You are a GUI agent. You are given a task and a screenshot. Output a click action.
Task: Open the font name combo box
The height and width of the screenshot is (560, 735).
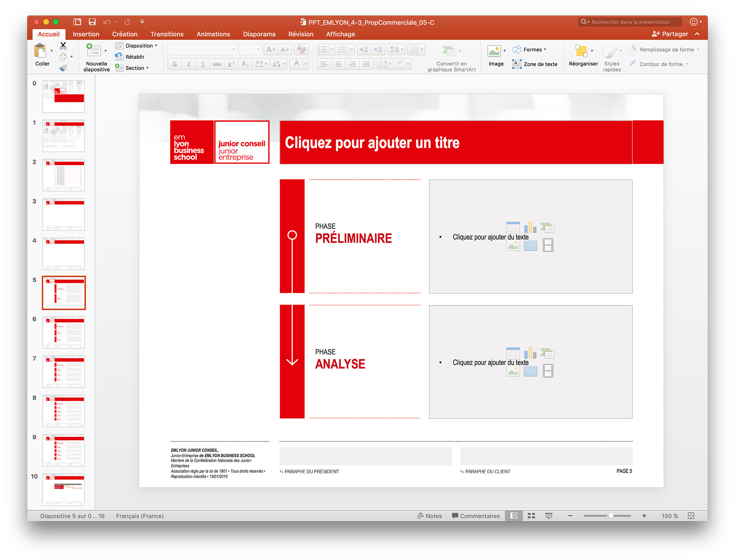(x=203, y=49)
